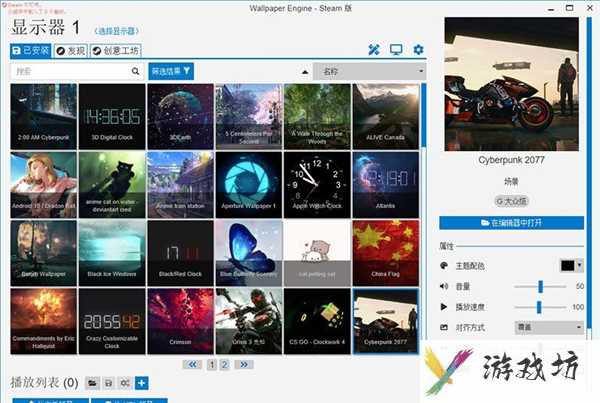Select the 2:00 AM Cyberpunk wallpaper
The image size is (600, 403).
[x=44, y=116]
